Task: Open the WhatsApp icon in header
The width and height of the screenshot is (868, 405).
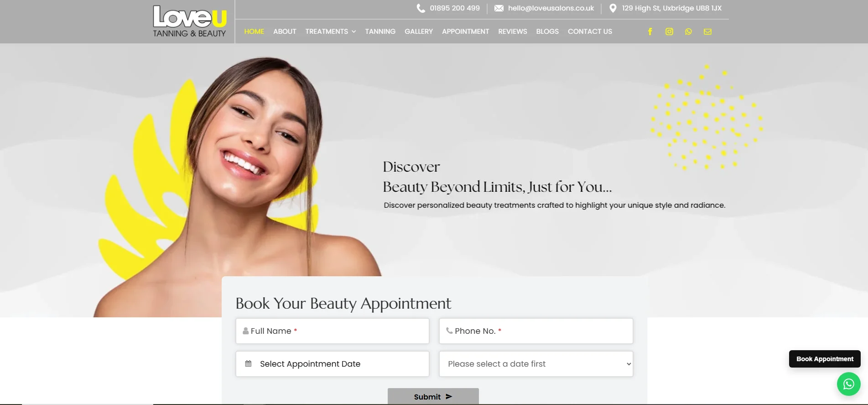Action: click(688, 32)
